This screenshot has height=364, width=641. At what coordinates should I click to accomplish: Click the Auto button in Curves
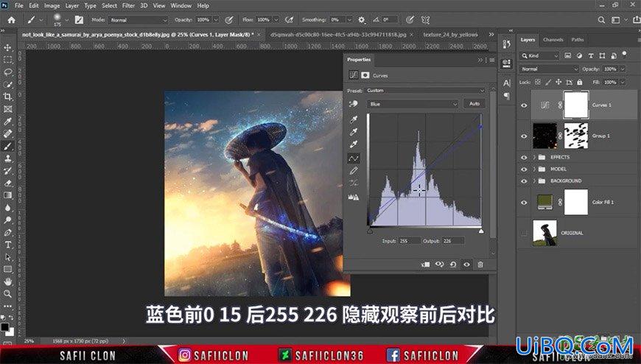474,104
